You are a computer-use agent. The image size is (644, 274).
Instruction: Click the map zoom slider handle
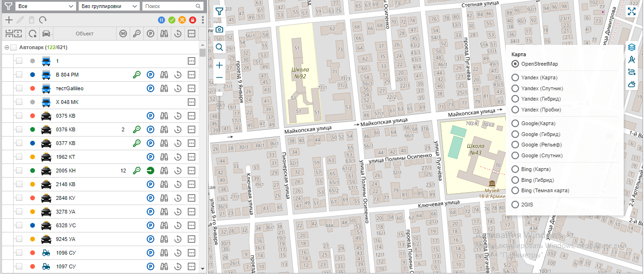point(219,94)
